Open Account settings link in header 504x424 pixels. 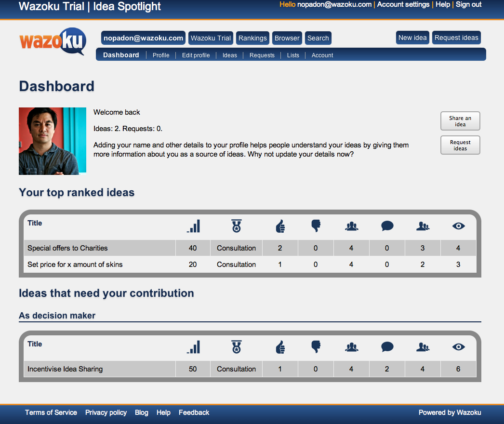(x=403, y=4)
